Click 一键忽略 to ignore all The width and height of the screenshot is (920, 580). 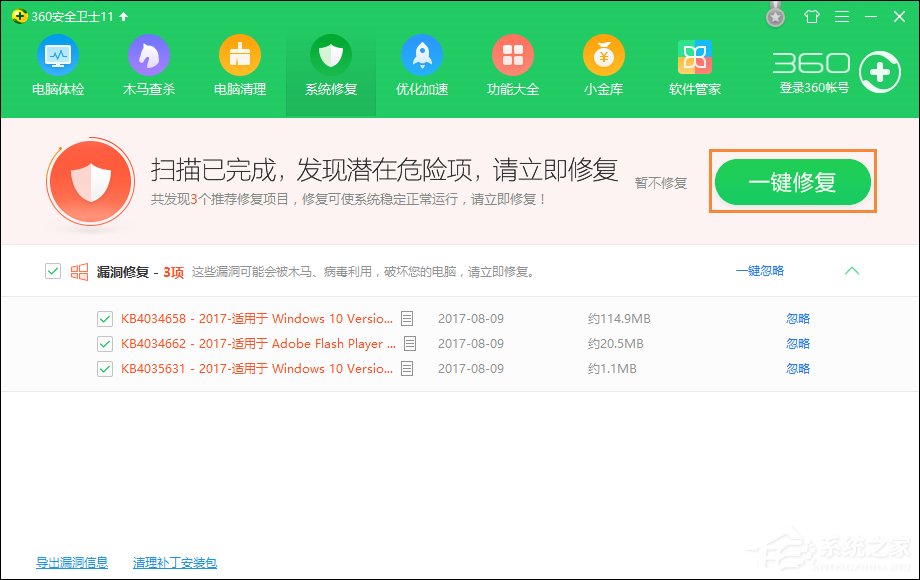click(761, 270)
